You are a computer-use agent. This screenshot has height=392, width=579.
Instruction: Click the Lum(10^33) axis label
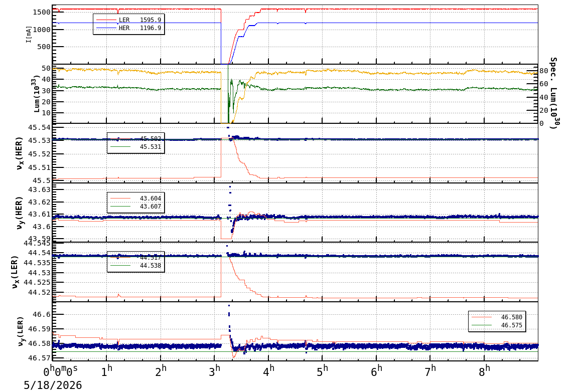pyautogui.click(x=36, y=94)
